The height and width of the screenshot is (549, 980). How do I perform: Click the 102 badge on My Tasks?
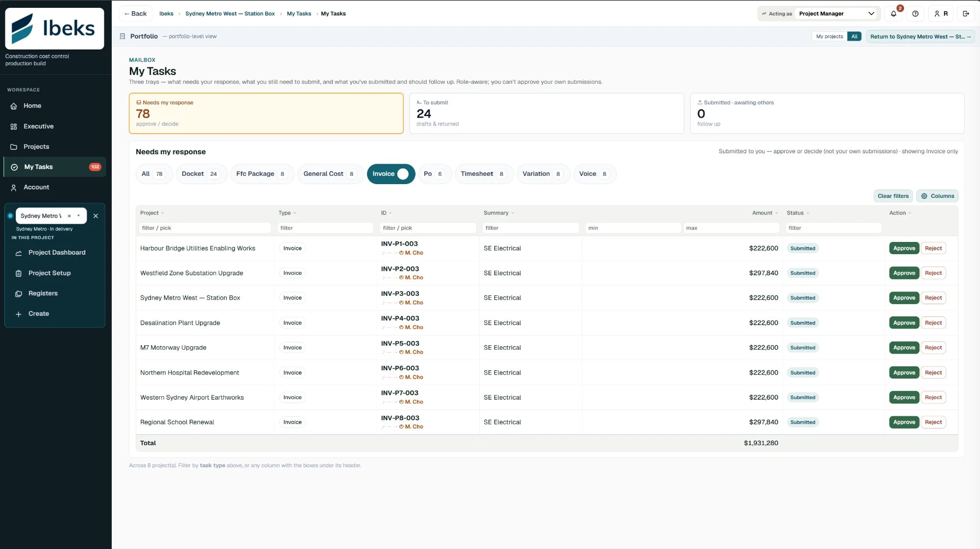coord(95,167)
